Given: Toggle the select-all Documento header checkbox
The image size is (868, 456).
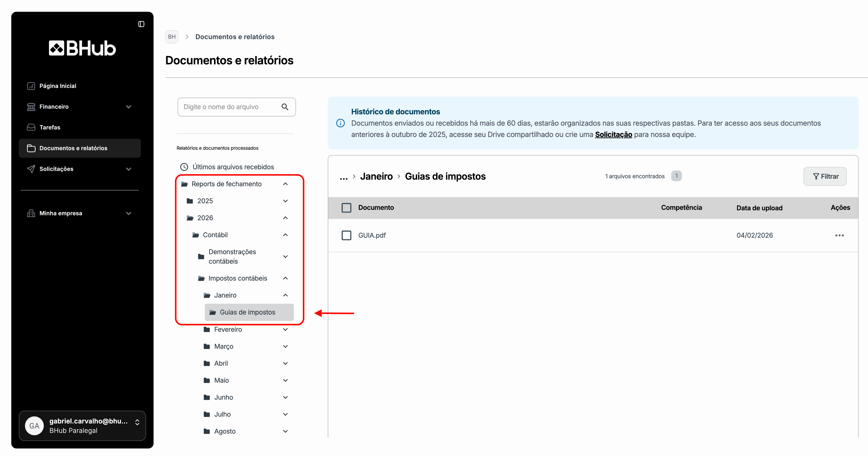Looking at the screenshot, I should [x=346, y=208].
